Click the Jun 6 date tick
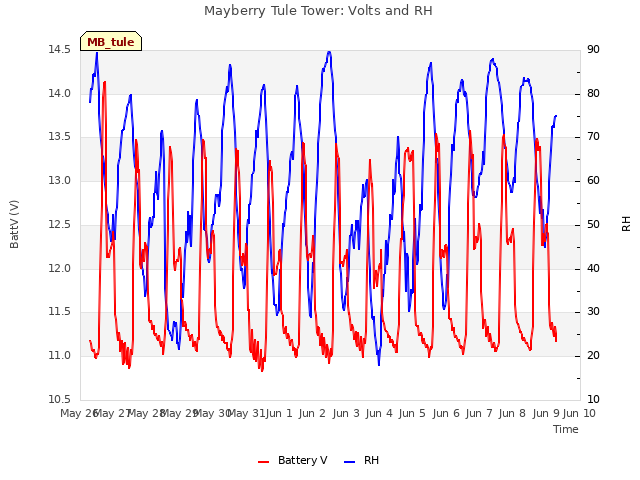Viewport: 640px width, 480px height. pos(446,413)
